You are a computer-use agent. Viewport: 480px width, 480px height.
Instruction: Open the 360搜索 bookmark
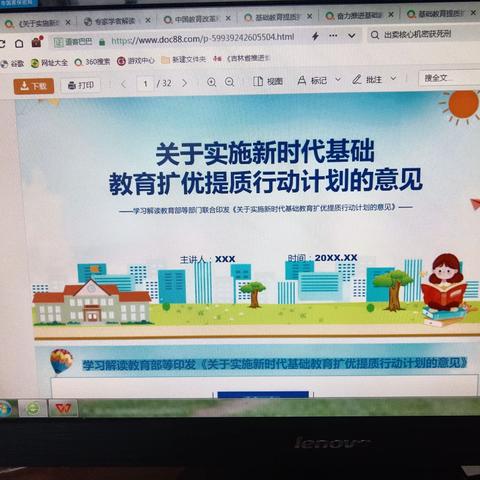coord(92,62)
